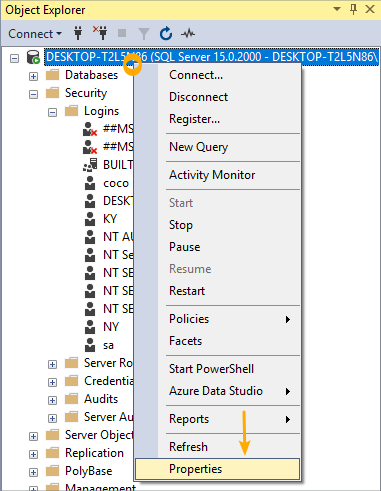
Task: Collapse the Logins node
Action: pyautogui.click(x=52, y=113)
